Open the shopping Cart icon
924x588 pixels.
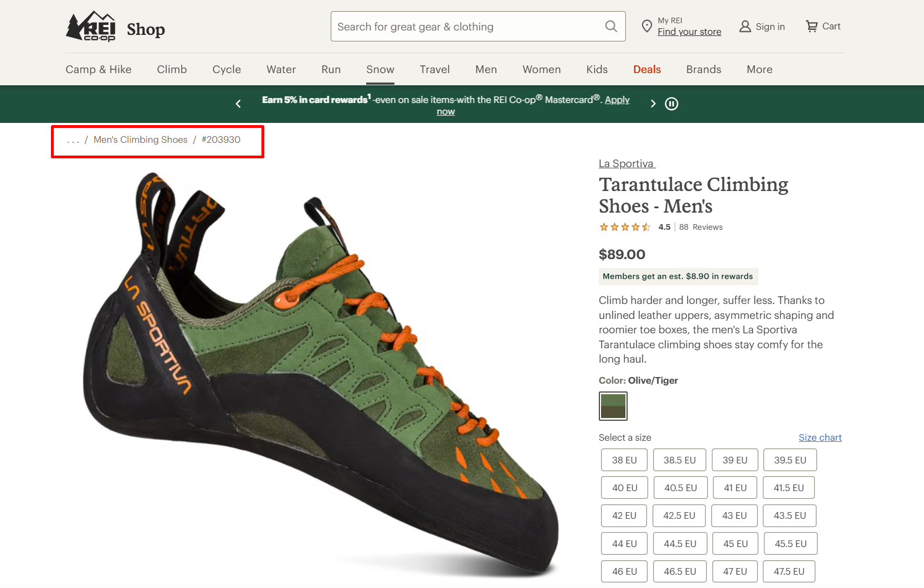tap(812, 27)
